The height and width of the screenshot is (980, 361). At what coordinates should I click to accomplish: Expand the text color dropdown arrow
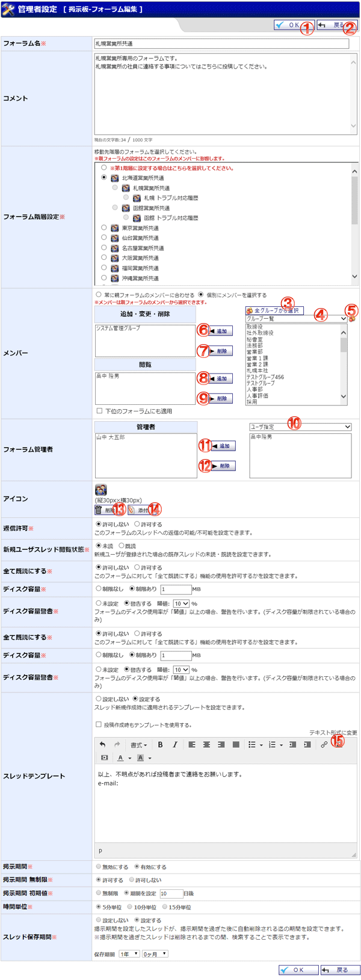(129, 758)
